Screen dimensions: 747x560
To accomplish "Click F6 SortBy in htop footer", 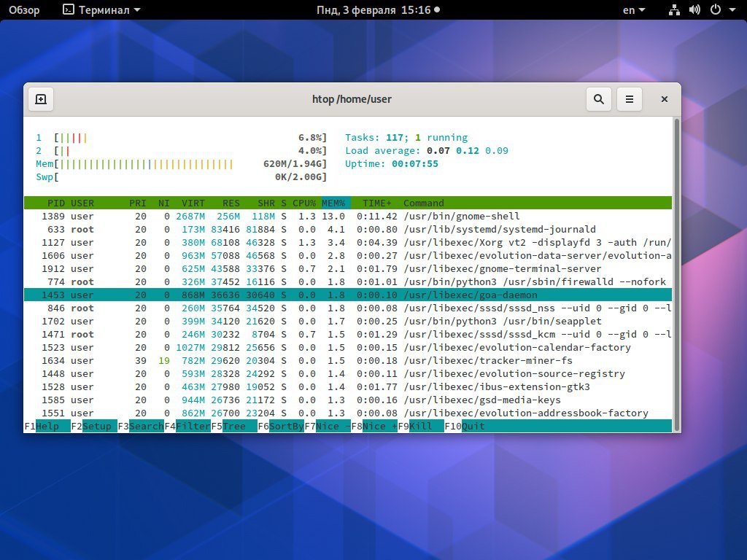I will (281, 426).
